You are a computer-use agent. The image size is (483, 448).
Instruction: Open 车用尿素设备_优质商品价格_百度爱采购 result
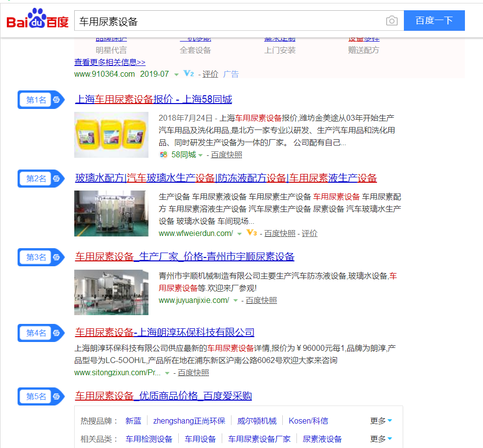coord(163,396)
